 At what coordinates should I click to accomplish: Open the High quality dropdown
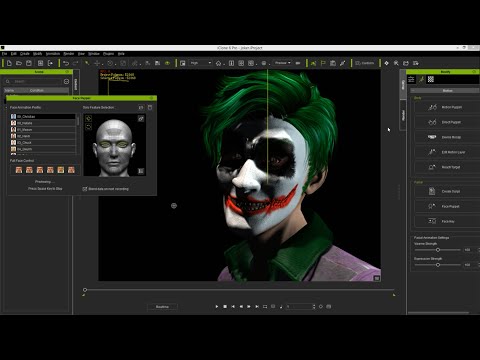coord(201,63)
